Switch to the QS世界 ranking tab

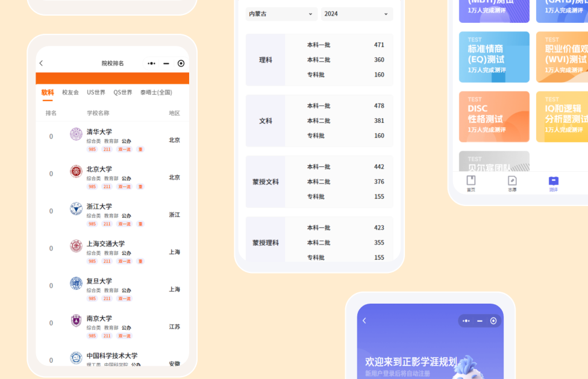tap(123, 92)
